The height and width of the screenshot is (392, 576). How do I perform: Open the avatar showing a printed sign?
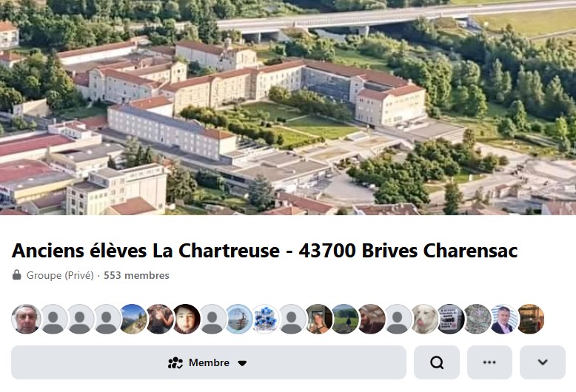(x=451, y=319)
